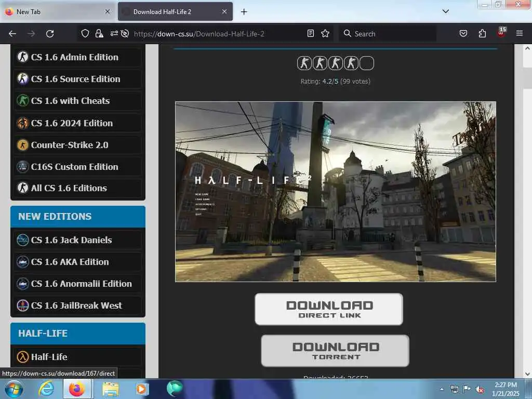The width and height of the screenshot is (532, 399).
Task: Rate three stars with the third rating icon
Action: [336, 63]
